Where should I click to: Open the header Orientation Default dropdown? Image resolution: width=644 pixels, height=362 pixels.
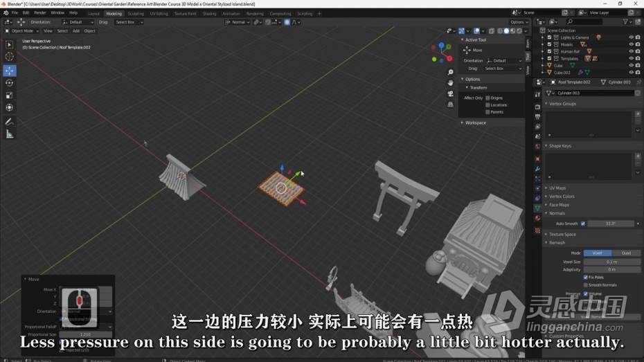click(x=78, y=22)
